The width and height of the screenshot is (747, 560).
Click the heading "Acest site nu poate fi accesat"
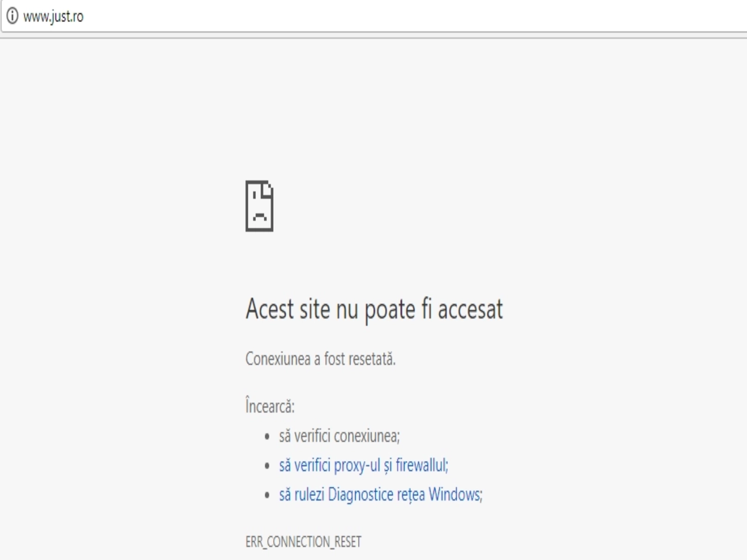coord(374,309)
